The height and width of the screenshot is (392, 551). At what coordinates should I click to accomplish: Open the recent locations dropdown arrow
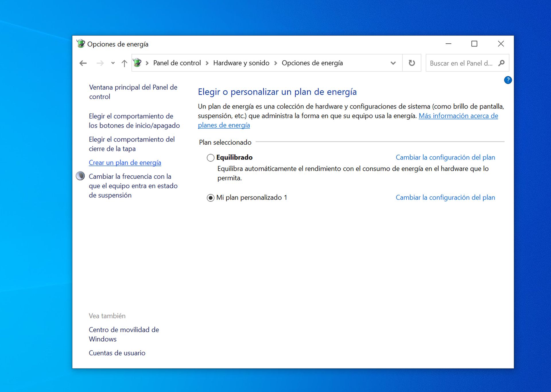(113, 63)
